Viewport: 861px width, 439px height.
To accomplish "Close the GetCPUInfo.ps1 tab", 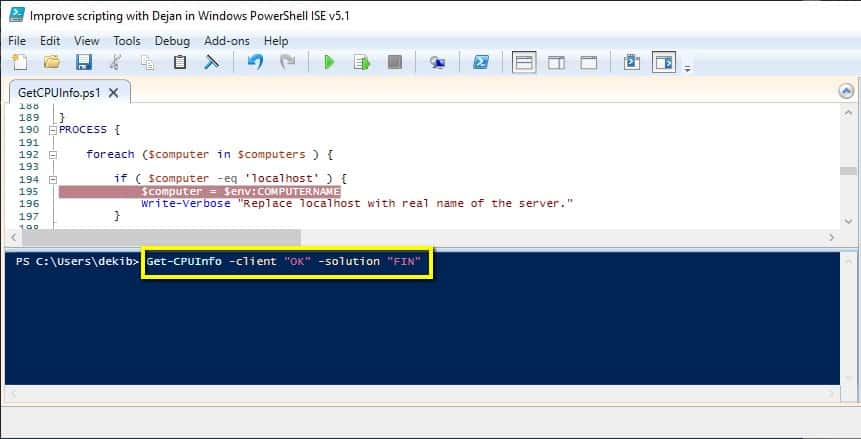I will click(113, 93).
